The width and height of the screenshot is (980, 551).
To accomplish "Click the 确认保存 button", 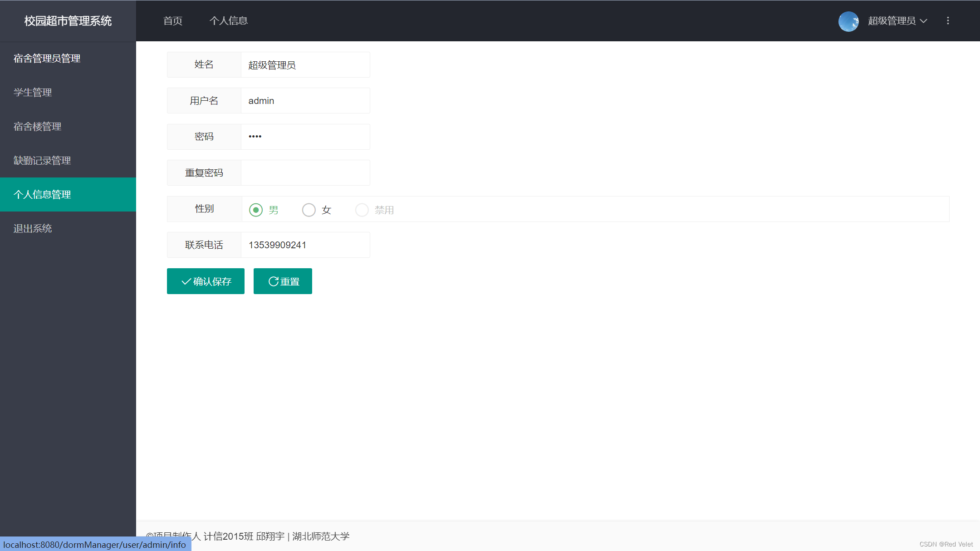I will [x=206, y=281].
